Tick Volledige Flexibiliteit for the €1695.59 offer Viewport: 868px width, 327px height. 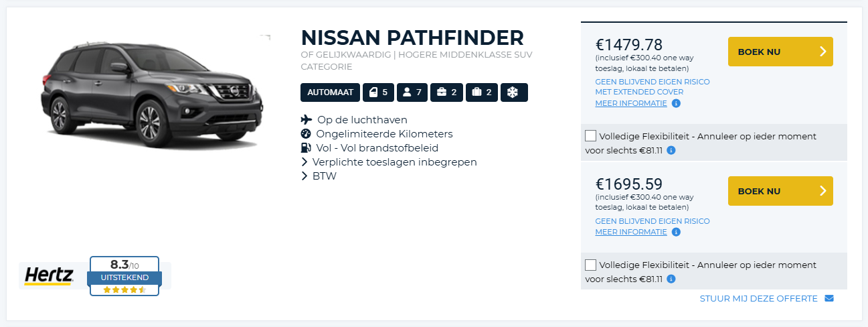click(590, 265)
